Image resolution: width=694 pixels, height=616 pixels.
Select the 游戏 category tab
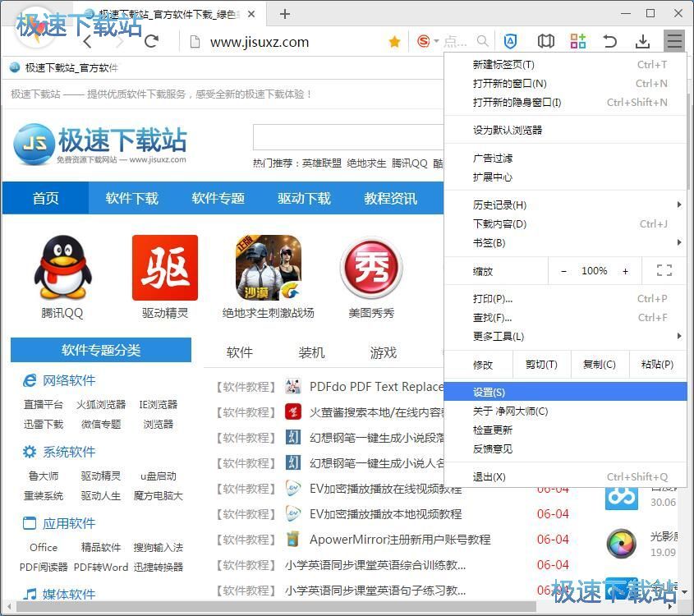[x=384, y=352]
